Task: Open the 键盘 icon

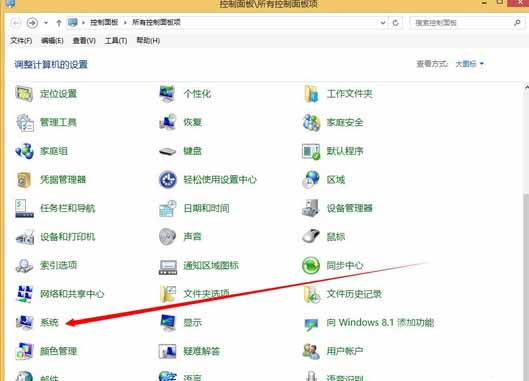Action: (x=167, y=151)
